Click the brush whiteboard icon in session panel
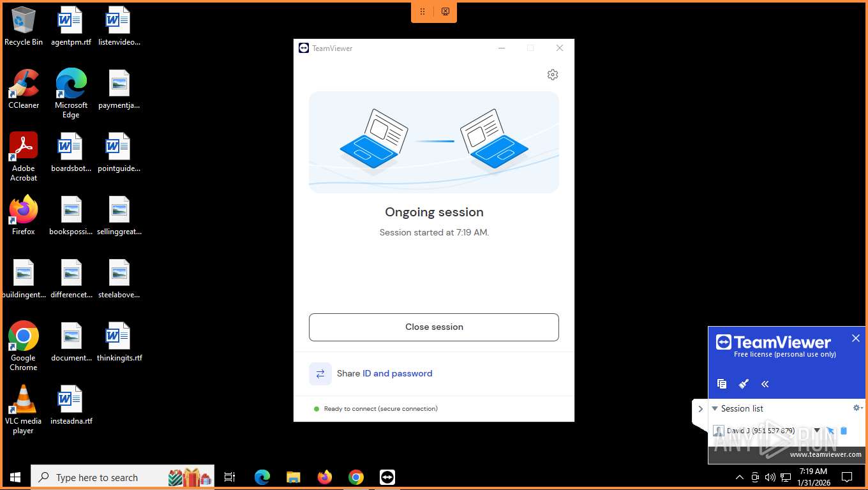 tap(744, 383)
